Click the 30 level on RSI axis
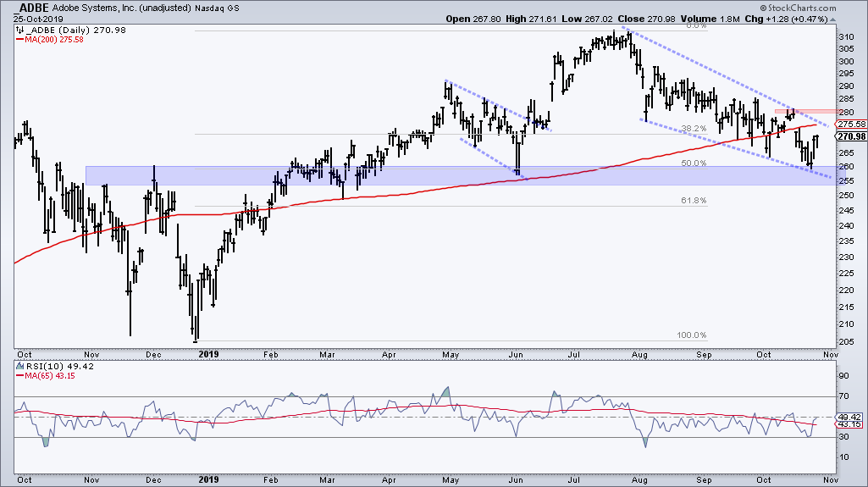This screenshot has width=868, height=487. (843, 437)
